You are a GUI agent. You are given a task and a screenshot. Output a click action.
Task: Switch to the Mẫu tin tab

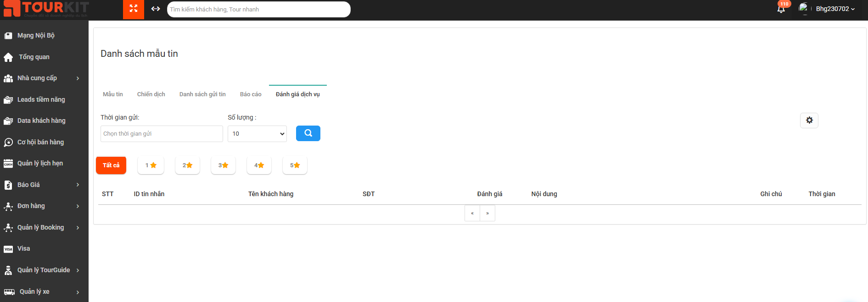[113, 94]
